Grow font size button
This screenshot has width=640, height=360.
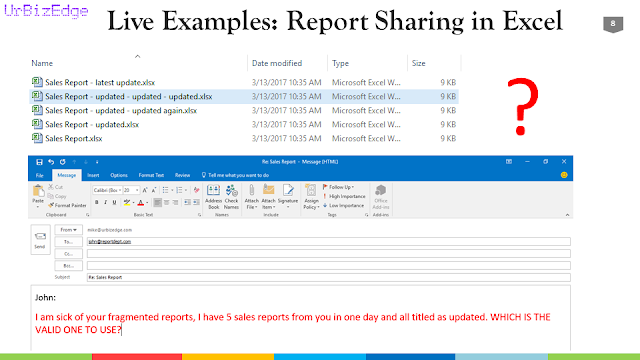[x=145, y=190]
